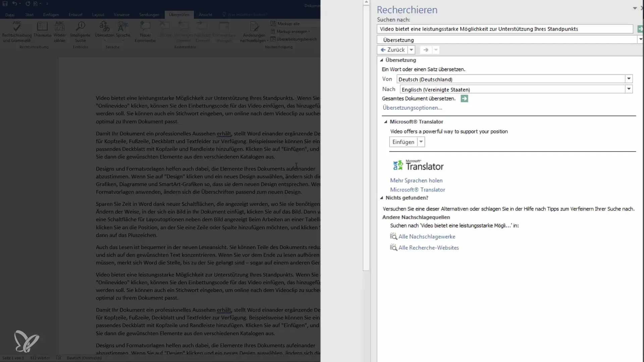Switch to the Einfügen ribbon tab
The image size is (644, 362).
point(51,15)
